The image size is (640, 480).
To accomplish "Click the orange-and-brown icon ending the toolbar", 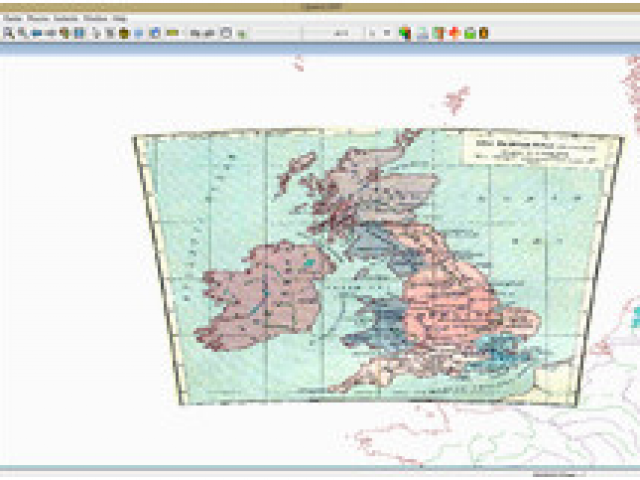I will [x=484, y=33].
